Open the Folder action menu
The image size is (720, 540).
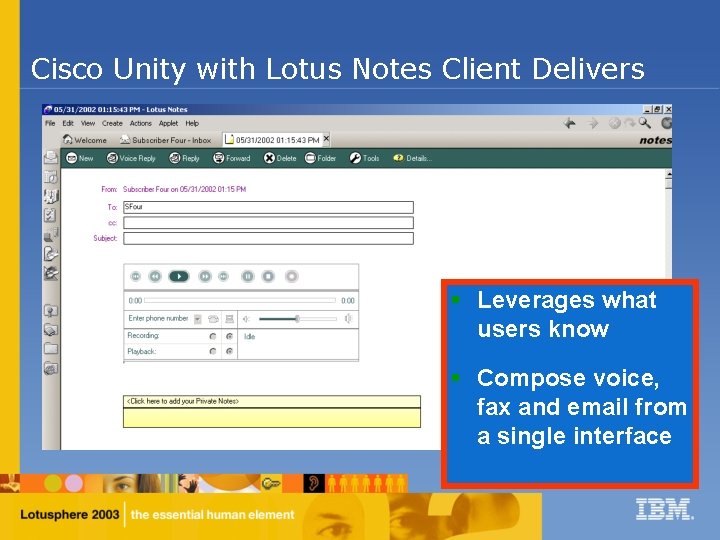(x=320, y=158)
